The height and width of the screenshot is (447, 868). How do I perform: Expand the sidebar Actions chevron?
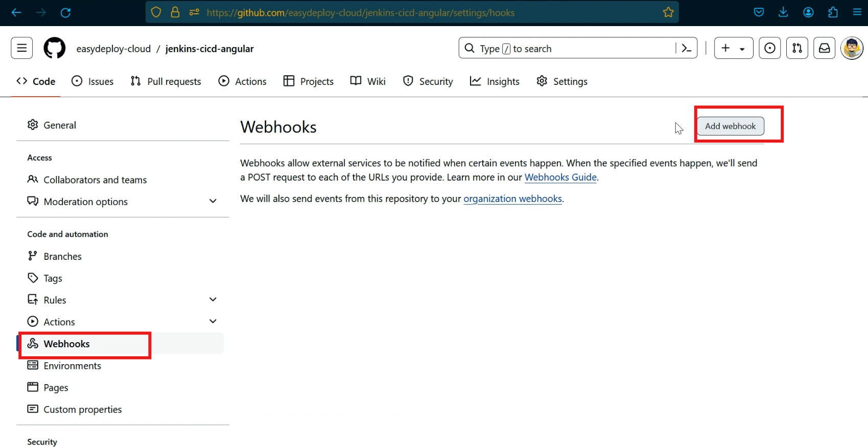[213, 322]
